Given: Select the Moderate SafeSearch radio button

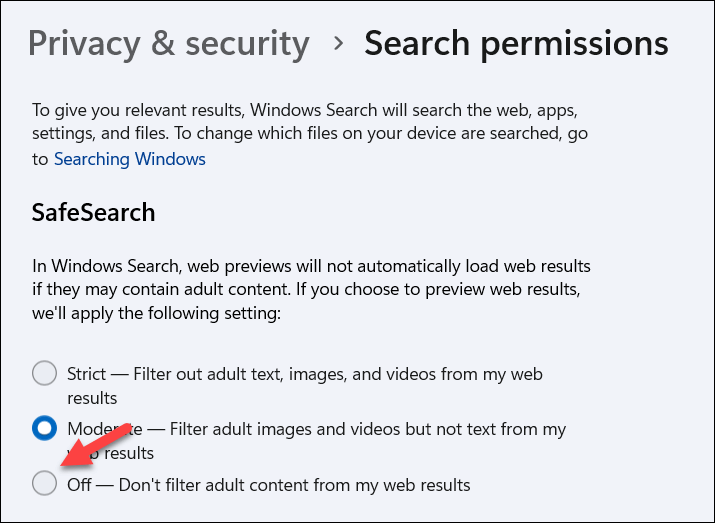Looking at the screenshot, I should coord(44,429).
